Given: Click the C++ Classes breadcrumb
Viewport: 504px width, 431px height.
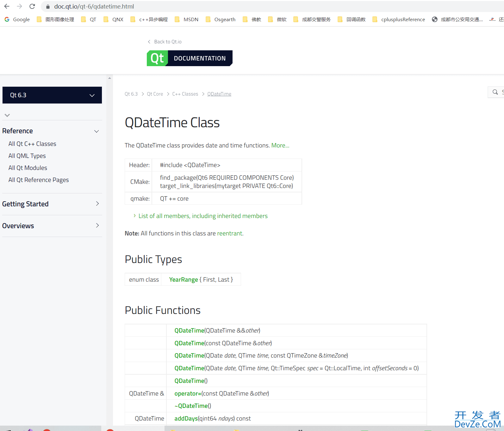Looking at the screenshot, I should point(185,94).
